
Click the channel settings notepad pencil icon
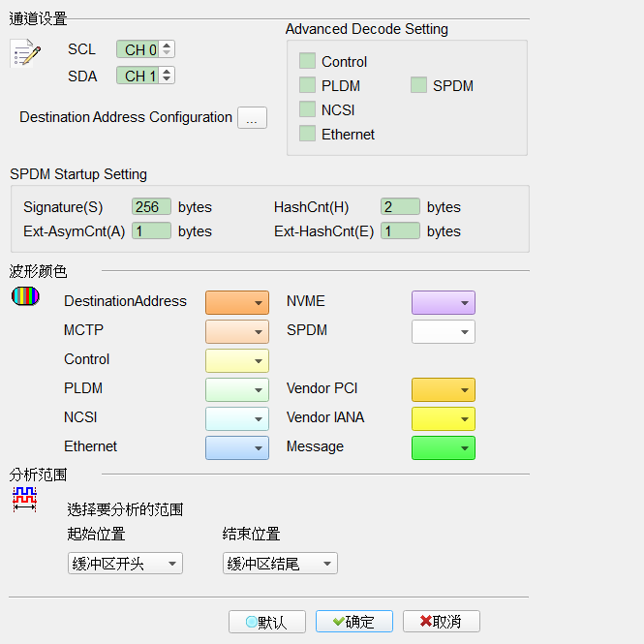click(x=25, y=52)
